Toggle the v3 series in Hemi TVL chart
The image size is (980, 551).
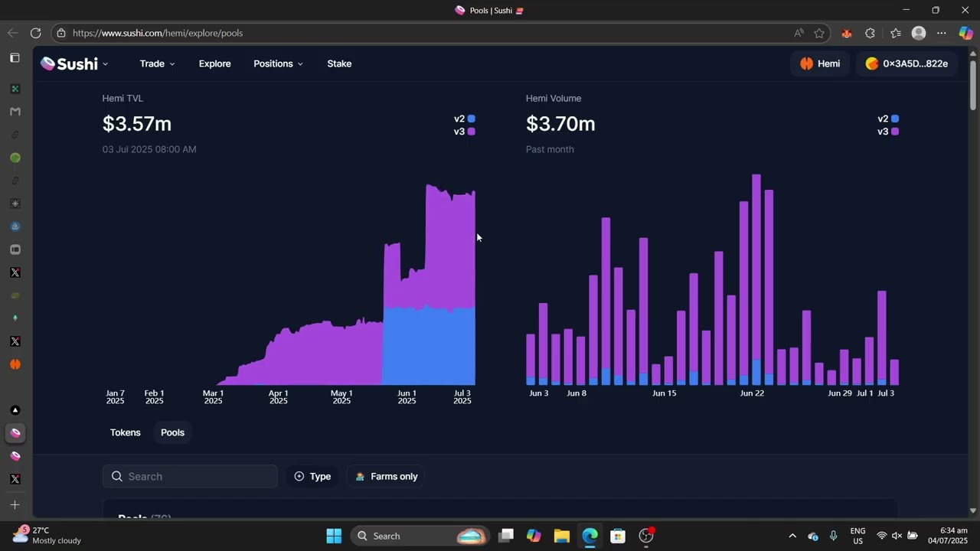click(x=465, y=132)
